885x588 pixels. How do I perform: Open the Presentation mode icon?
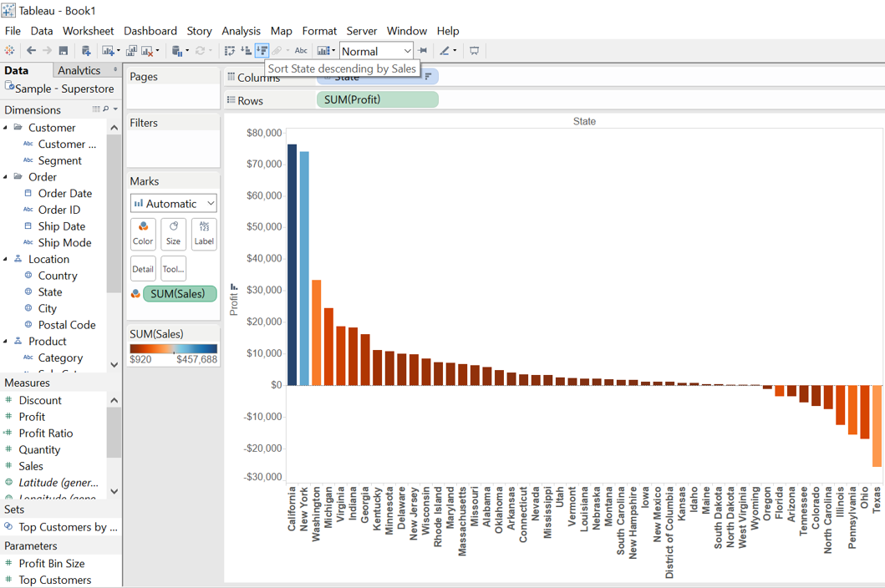point(475,51)
